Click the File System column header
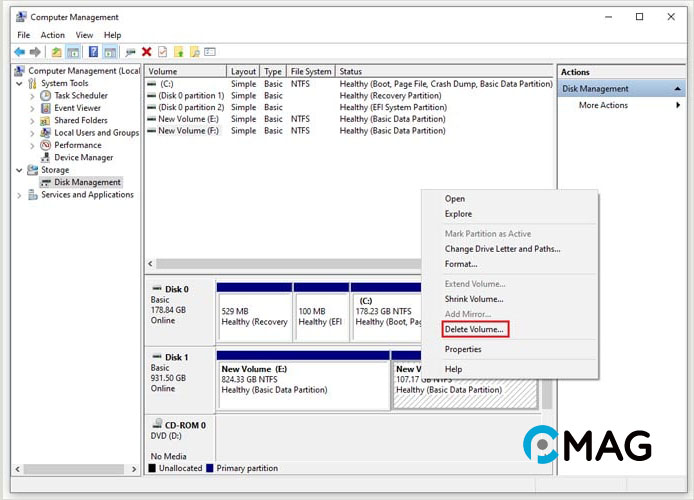The image size is (694, 500). 310,72
